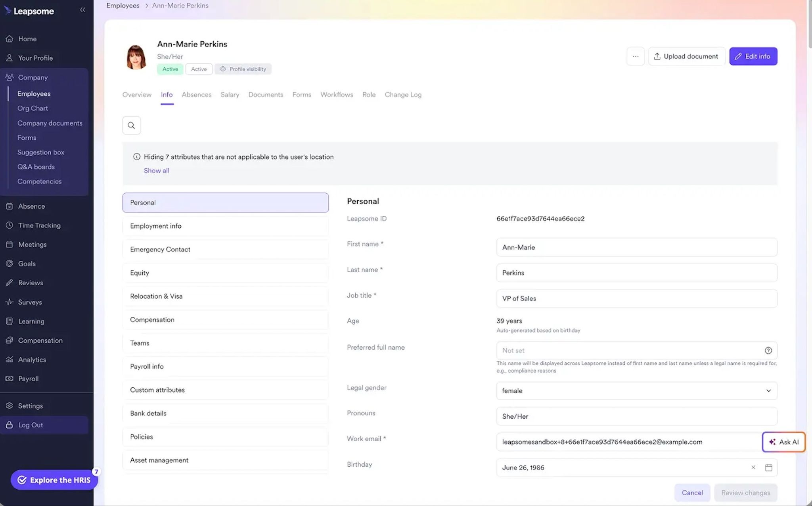Open Compensation in the left sidebar
Image resolution: width=812 pixels, height=506 pixels.
pyautogui.click(x=40, y=341)
